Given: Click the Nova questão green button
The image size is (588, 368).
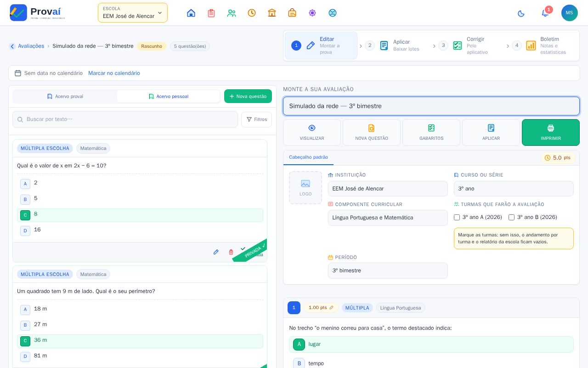Looking at the screenshot, I should click(248, 96).
